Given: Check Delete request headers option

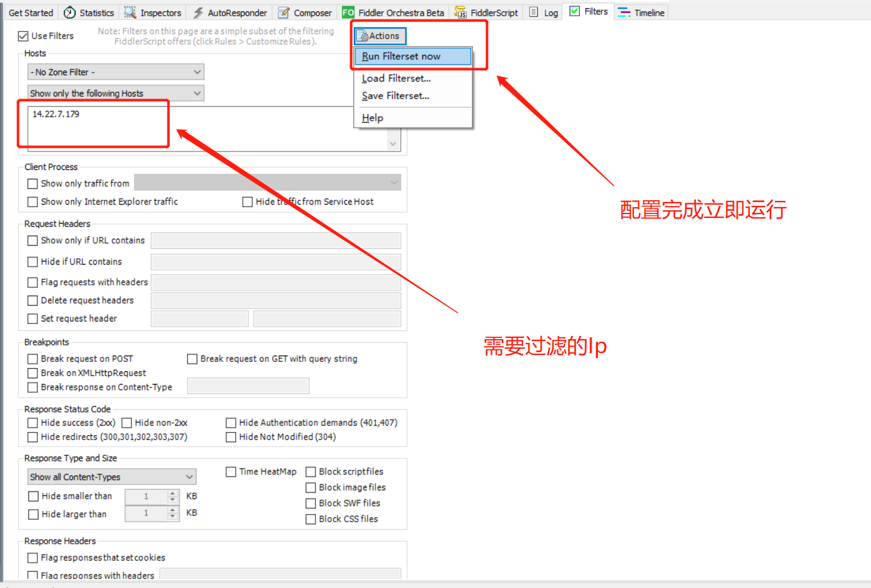Looking at the screenshot, I should click(33, 301).
